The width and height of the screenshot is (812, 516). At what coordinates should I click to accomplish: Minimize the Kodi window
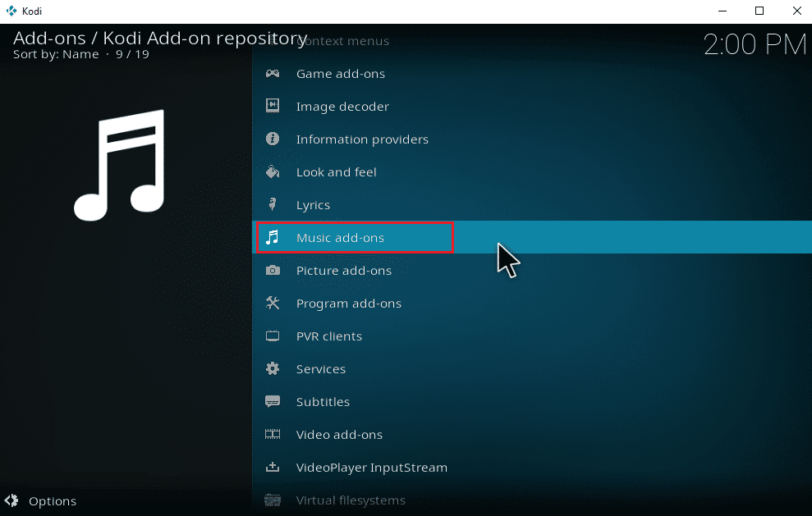[723, 11]
